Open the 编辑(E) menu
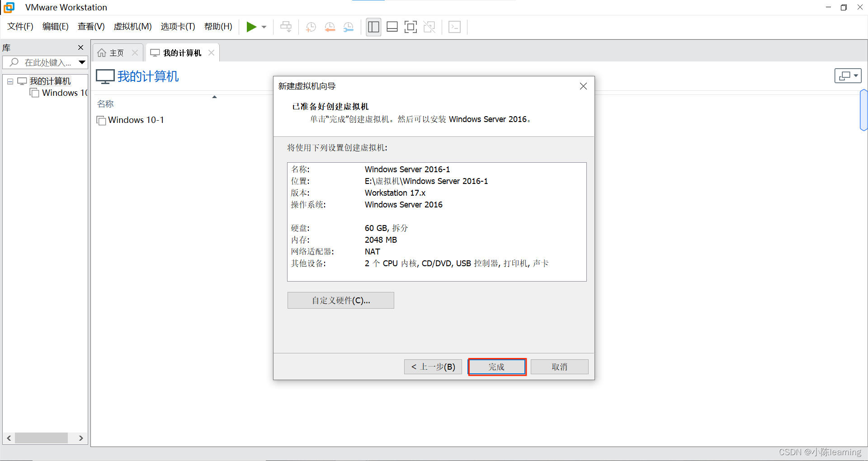 point(55,27)
